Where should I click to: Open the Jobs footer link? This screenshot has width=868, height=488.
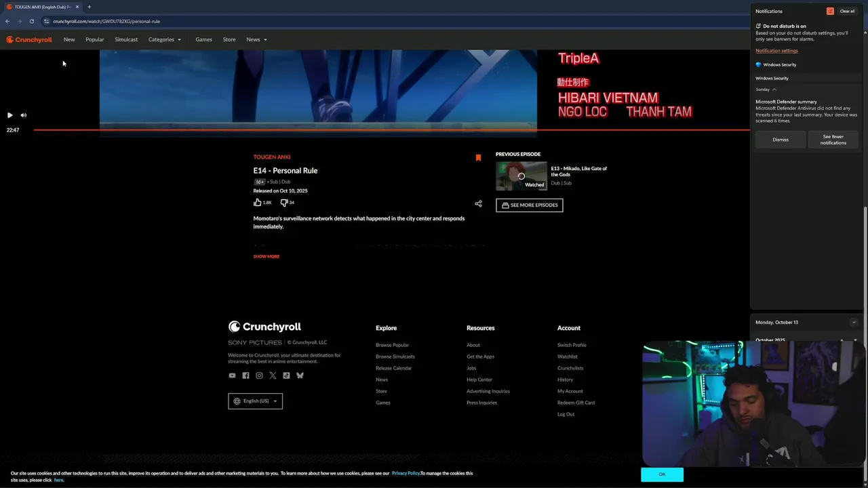(x=471, y=368)
